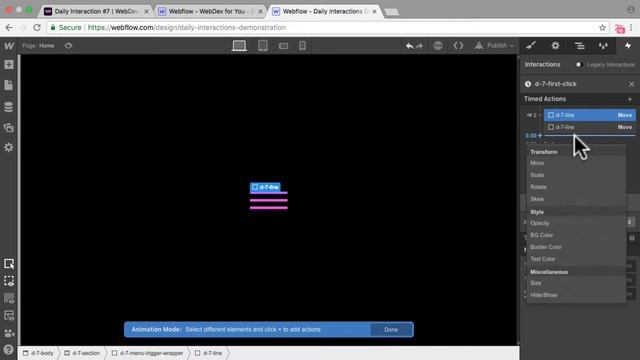Open the Webflow logo menu
This screenshot has width=640, height=360.
click(x=9, y=46)
